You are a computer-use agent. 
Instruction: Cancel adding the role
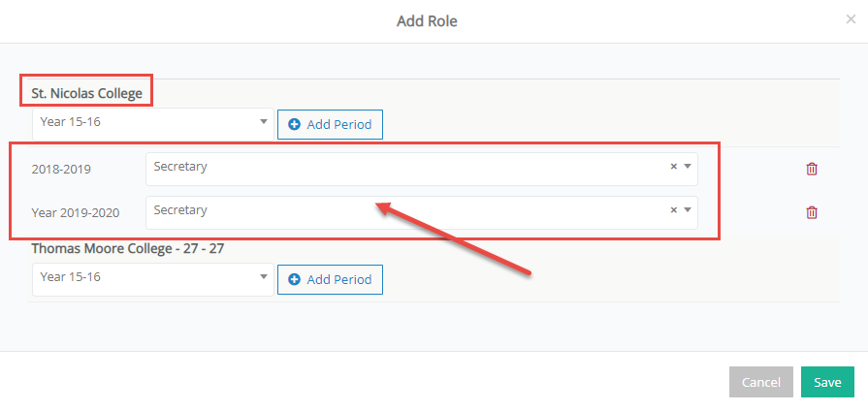coord(761,382)
